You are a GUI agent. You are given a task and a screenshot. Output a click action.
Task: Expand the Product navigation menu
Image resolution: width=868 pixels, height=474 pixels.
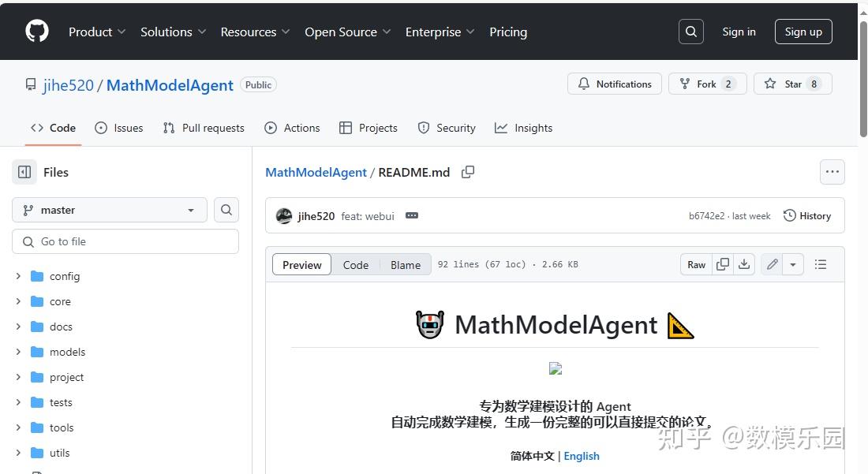click(x=96, y=32)
